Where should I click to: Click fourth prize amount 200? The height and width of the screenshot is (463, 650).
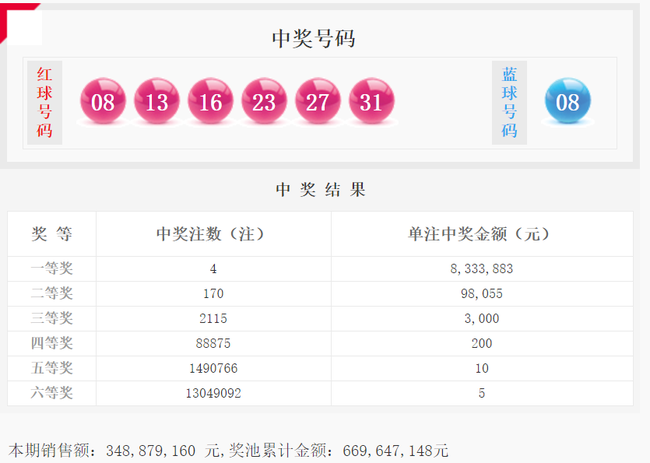(x=482, y=344)
